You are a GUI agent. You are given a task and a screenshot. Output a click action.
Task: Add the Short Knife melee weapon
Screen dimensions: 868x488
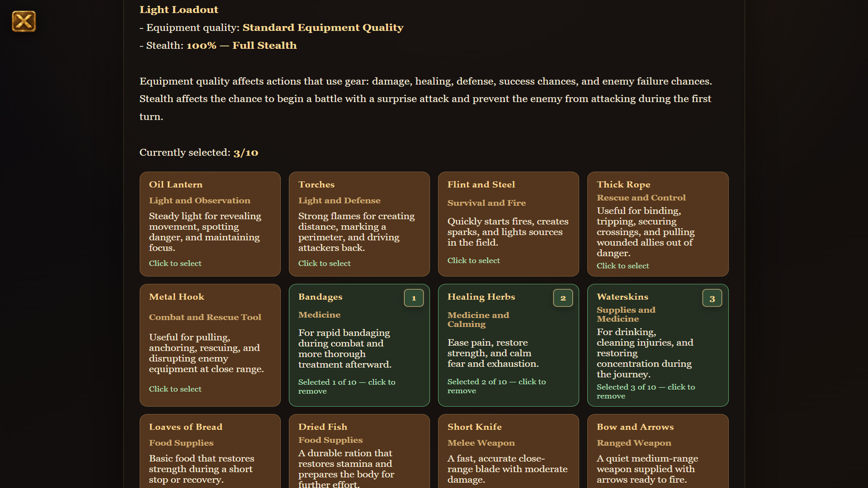(x=508, y=451)
